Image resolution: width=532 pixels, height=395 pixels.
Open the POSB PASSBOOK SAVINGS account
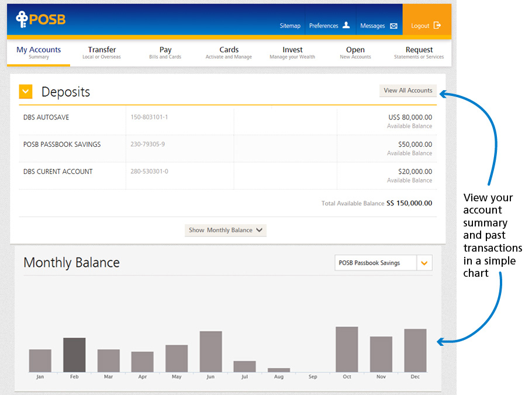62,145
